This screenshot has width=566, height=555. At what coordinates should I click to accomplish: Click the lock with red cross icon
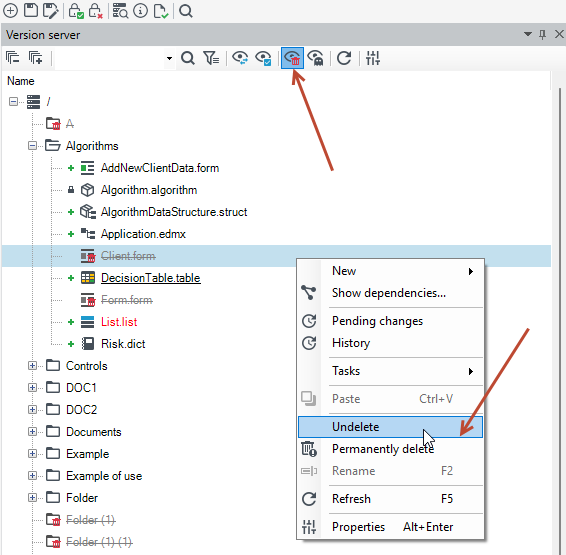pos(96,11)
